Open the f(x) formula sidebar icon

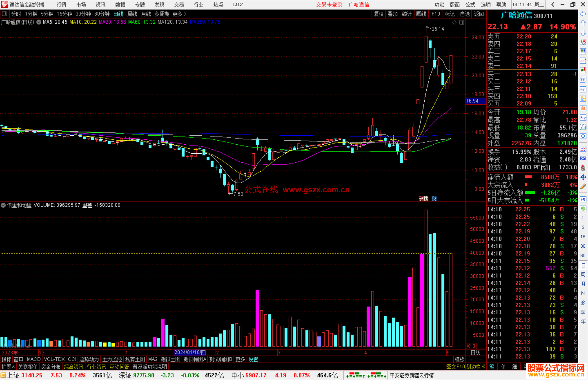click(x=583, y=127)
